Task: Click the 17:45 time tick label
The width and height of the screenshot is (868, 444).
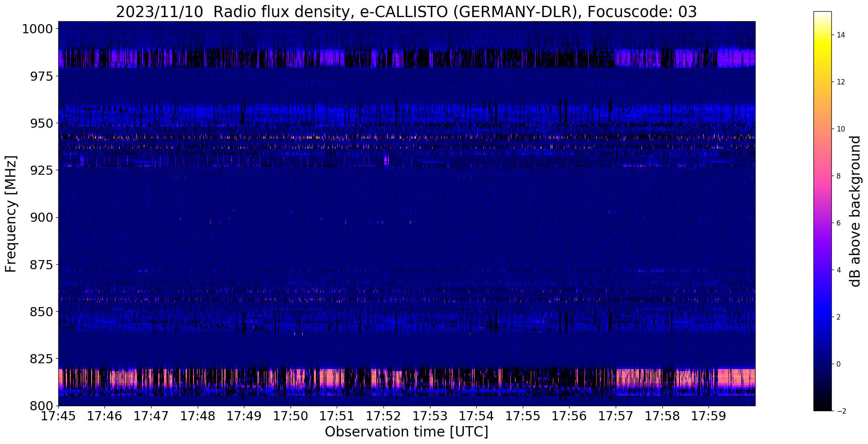Action: tap(58, 416)
